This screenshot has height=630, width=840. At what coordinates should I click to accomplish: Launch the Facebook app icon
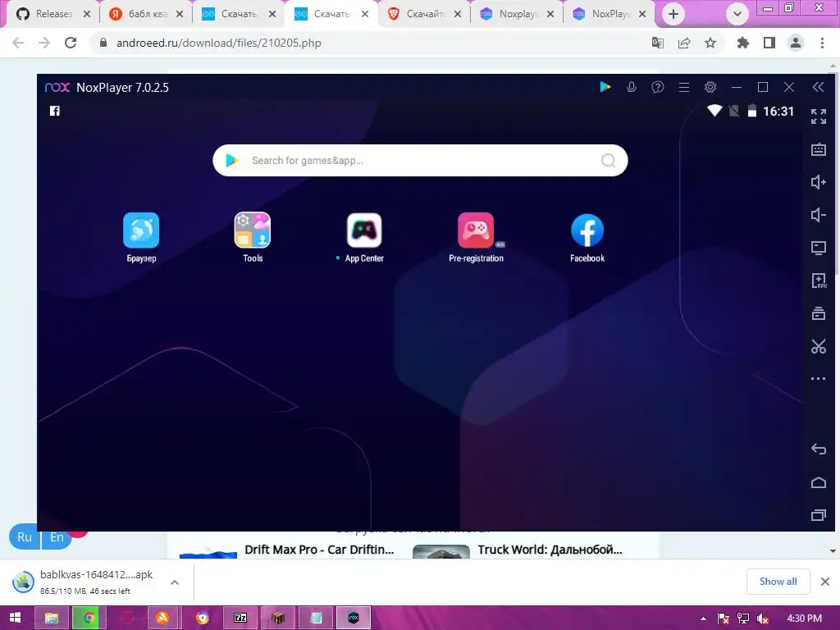pyautogui.click(x=587, y=231)
